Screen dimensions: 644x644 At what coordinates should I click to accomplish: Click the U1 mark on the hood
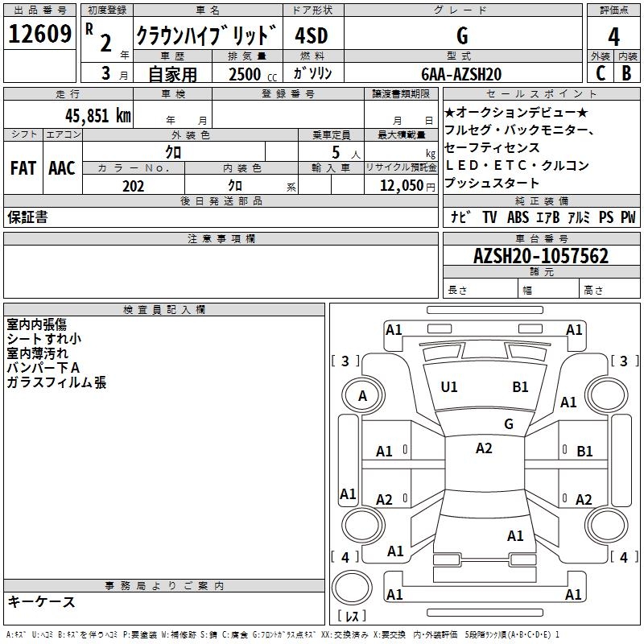pos(449,387)
